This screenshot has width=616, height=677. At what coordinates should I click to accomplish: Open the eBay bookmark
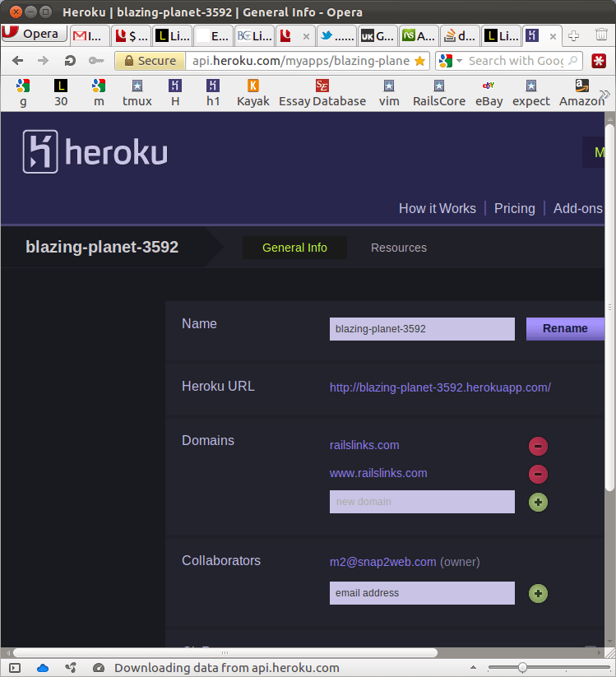[x=489, y=93]
